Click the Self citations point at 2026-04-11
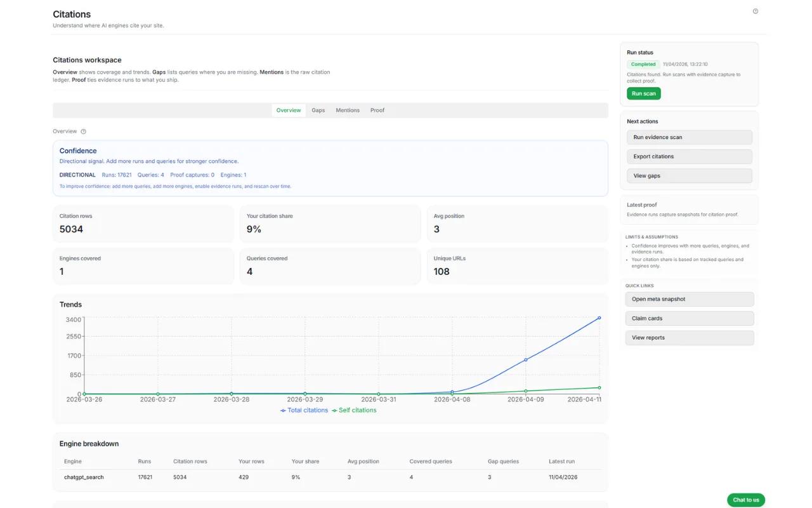Image resolution: width=812 pixels, height=508 pixels. point(599,387)
